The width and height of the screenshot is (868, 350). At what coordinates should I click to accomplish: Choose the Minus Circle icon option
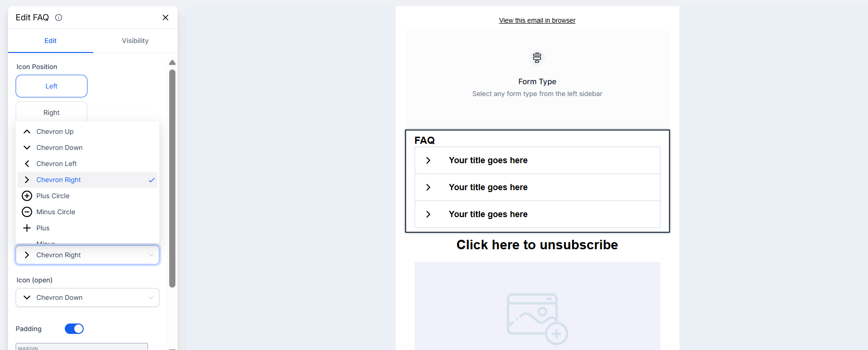(x=56, y=212)
